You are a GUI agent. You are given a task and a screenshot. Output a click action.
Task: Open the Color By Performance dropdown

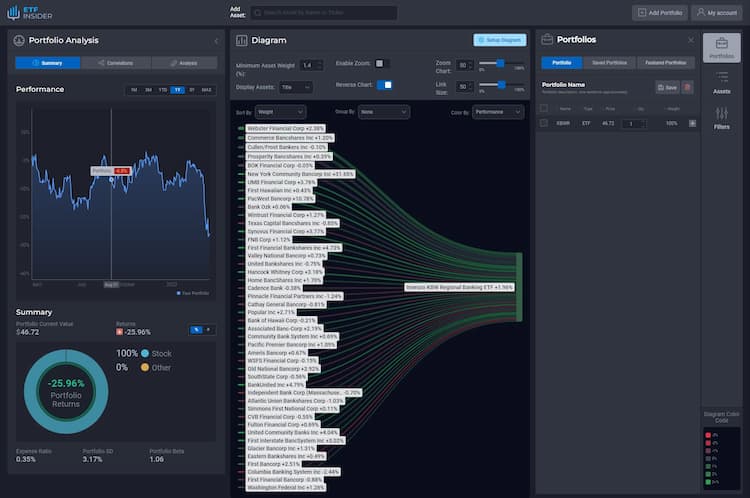pyautogui.click(x=497, y=112)
